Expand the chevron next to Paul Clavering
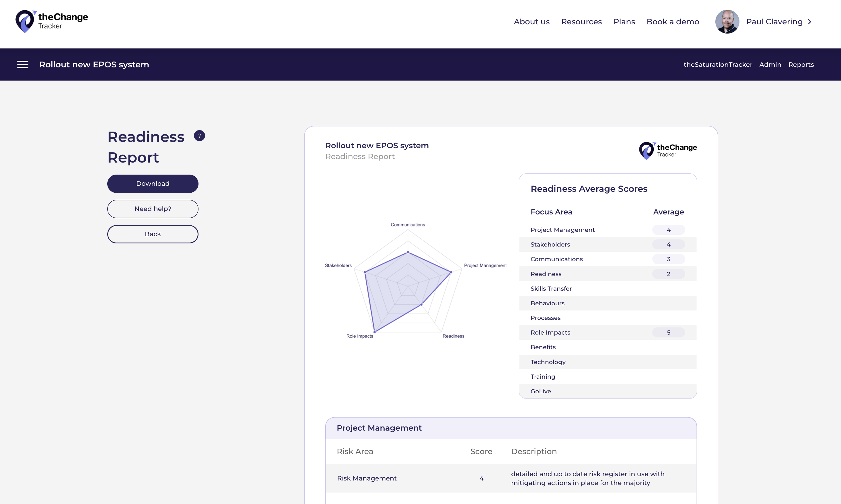This screenshot has height=504, width=841. pyautogui.click(x=810, y=22)
